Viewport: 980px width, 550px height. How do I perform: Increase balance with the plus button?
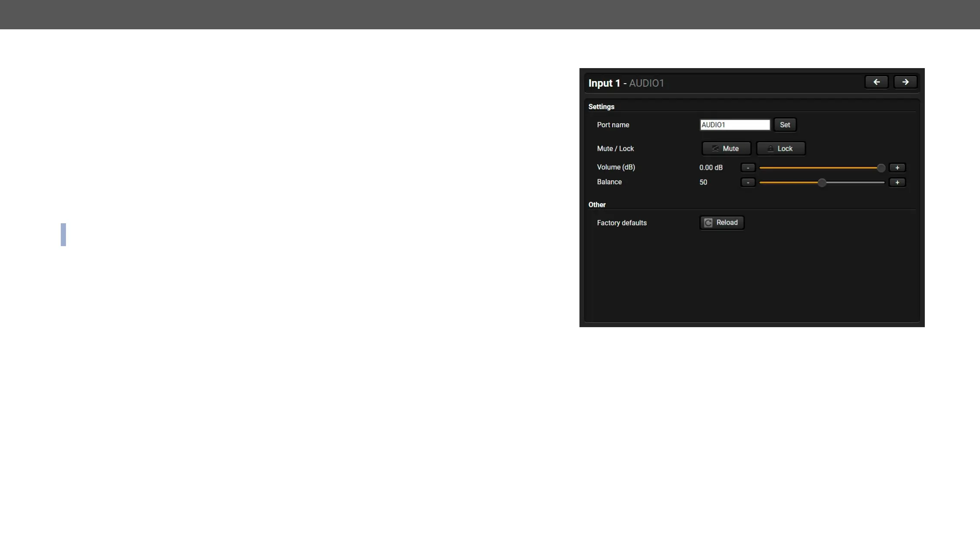point(897,182)
